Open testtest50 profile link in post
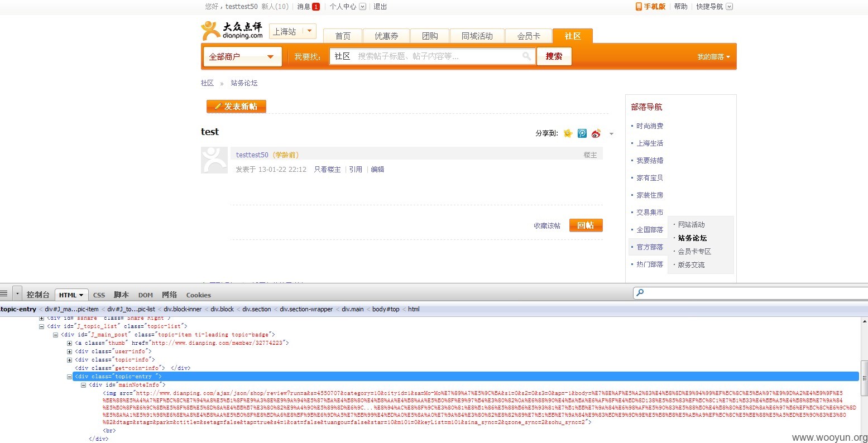This screenshot has width=868, height=443. 252,155
